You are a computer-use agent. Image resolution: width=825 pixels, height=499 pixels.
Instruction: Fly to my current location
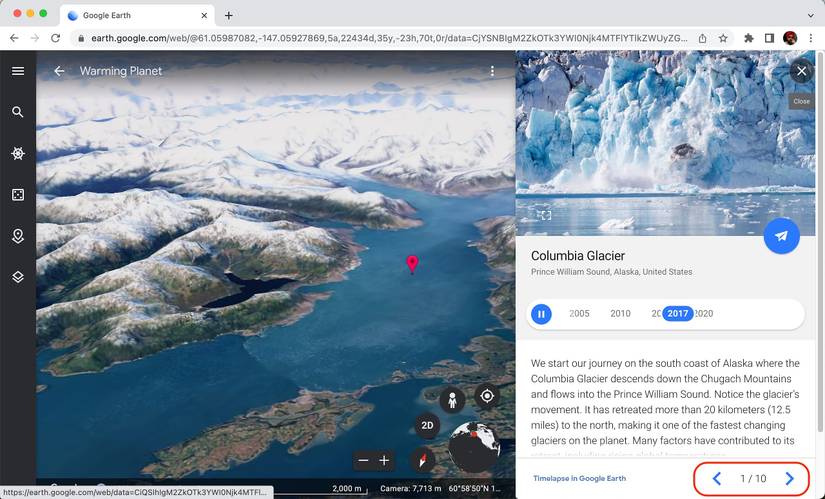pos(487,395)
